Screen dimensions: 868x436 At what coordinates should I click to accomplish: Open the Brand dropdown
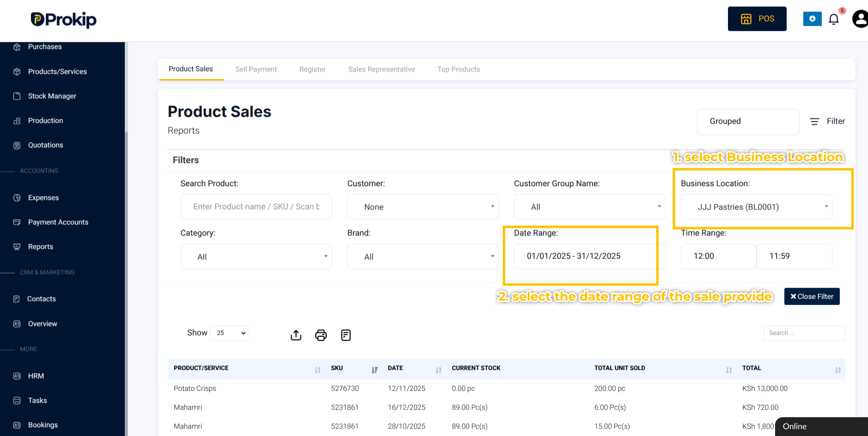423,257
